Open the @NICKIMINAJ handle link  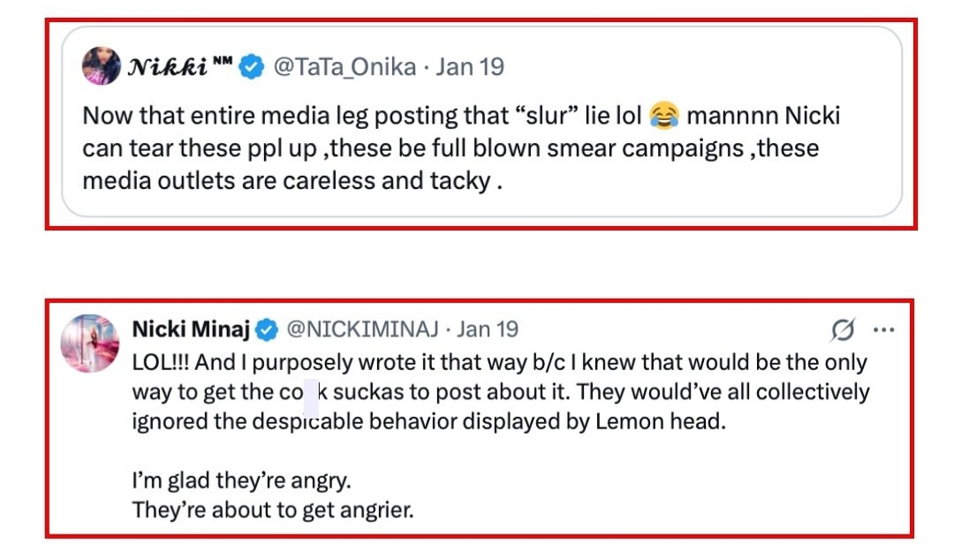click(x=362, y=329)
